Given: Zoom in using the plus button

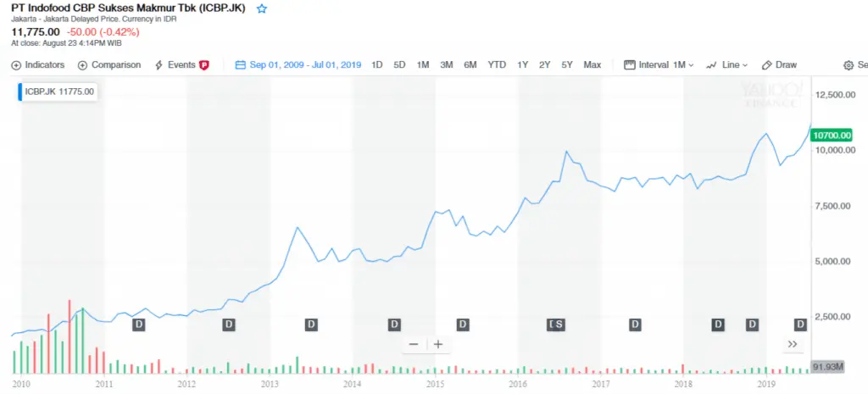Looking at the screenshot, I should coord(438,344).
